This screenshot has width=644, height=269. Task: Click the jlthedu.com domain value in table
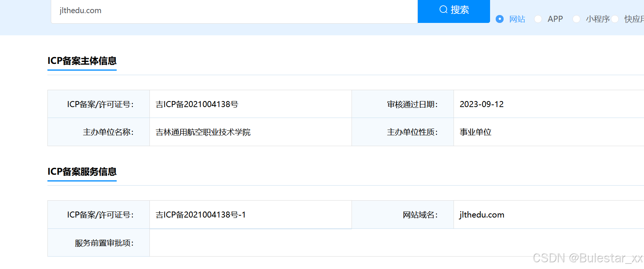point(482,215)
